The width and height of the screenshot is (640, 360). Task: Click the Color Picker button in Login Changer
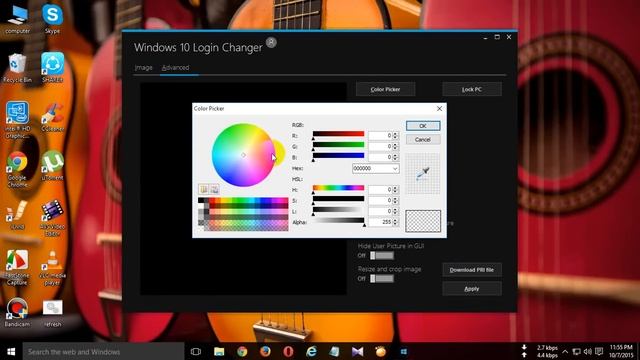[385, 89]
